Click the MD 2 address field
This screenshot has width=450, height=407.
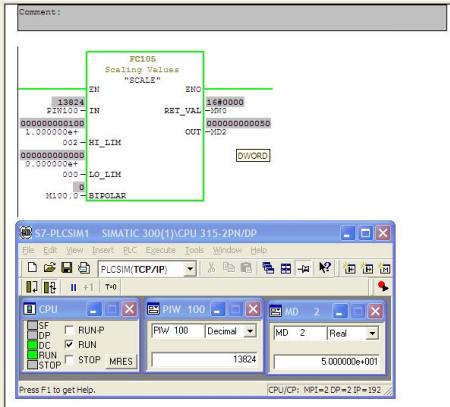point(300,333)
